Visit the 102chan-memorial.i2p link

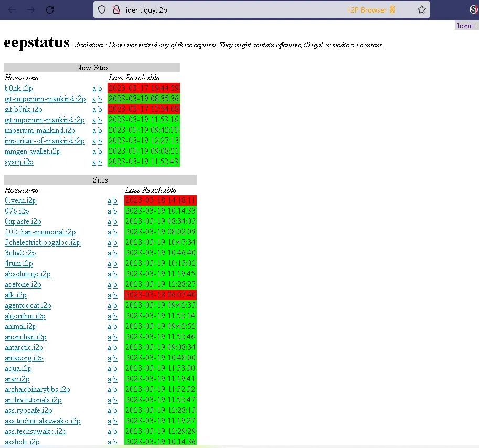pos(40,232)
